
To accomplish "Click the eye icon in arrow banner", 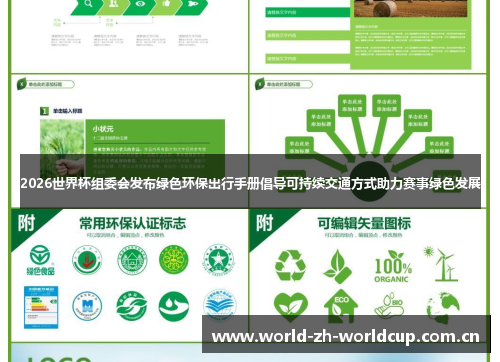I will click(140, 5).
